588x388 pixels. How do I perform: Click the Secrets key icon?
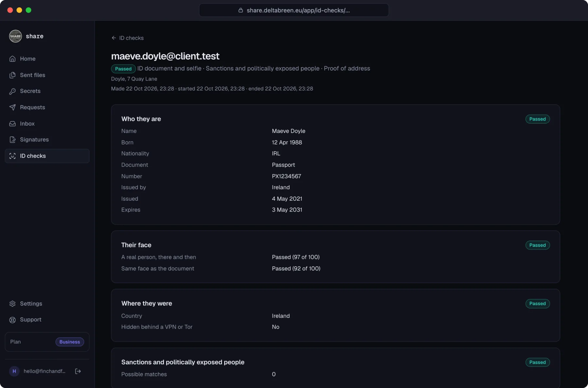pos(12,91)
